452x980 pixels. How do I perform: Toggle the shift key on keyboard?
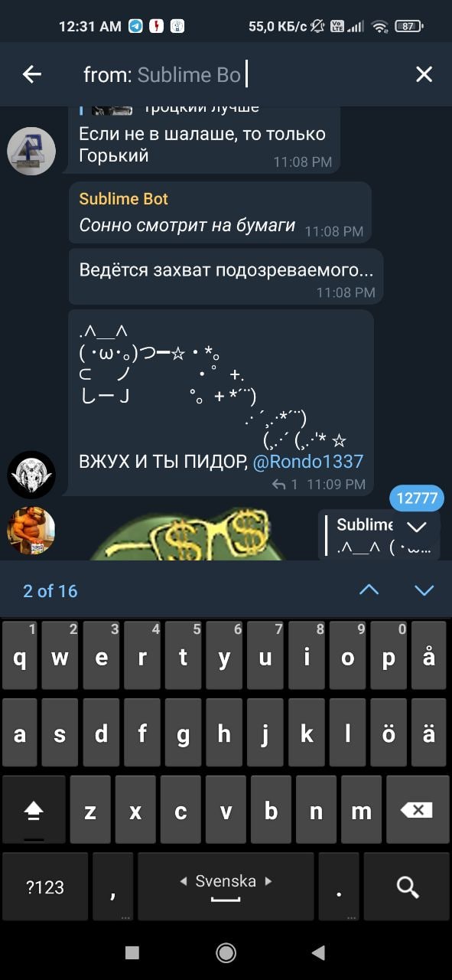[x=34, y=810]
